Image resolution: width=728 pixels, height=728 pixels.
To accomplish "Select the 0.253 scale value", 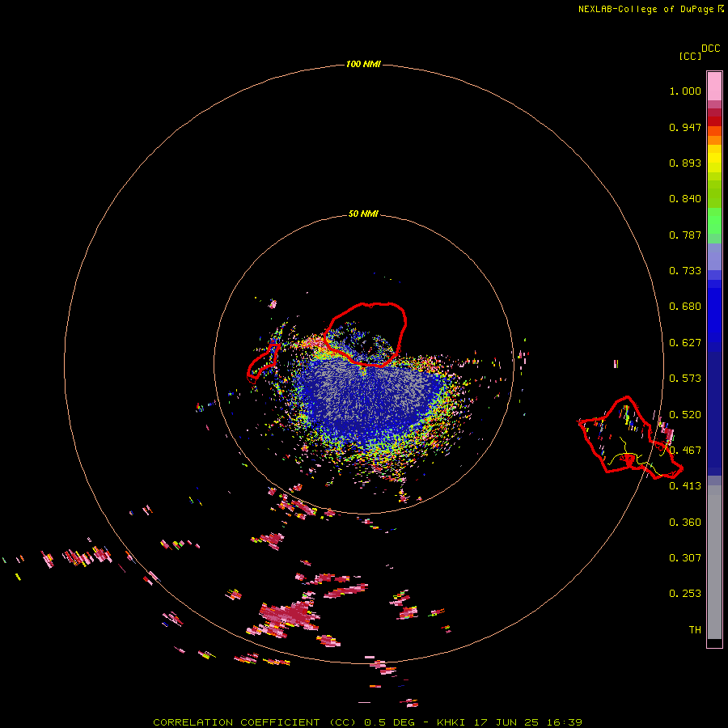I will click(x=685, y=594).
